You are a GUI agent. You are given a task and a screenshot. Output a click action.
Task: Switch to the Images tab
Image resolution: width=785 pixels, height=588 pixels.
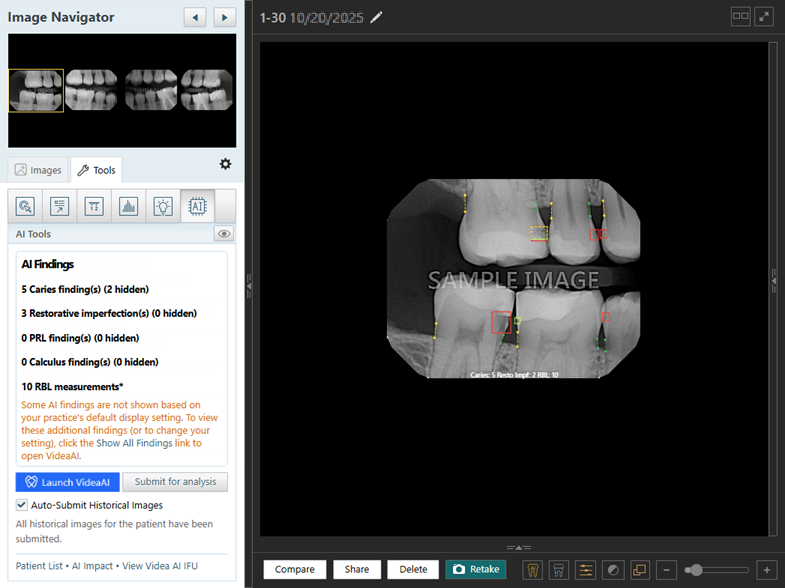[x=38, y=170]
